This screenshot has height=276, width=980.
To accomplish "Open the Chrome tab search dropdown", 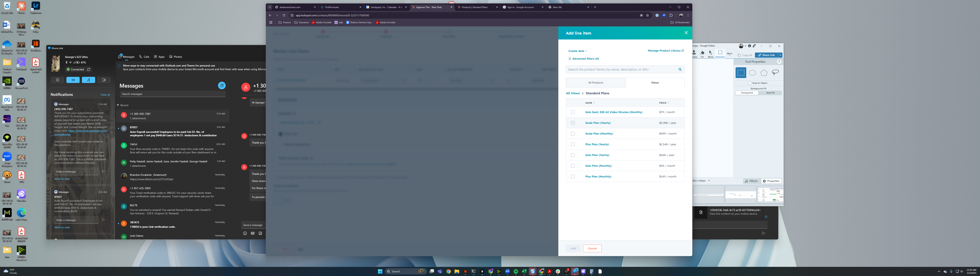I will pyautogui.click(x=270, y=7).
